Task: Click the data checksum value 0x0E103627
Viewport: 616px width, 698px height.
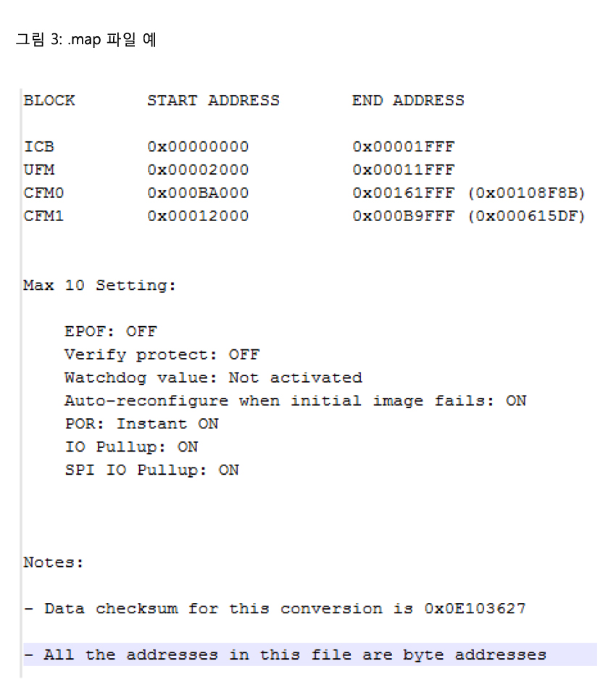Action: pyautogui.click(x=475, y=609)
